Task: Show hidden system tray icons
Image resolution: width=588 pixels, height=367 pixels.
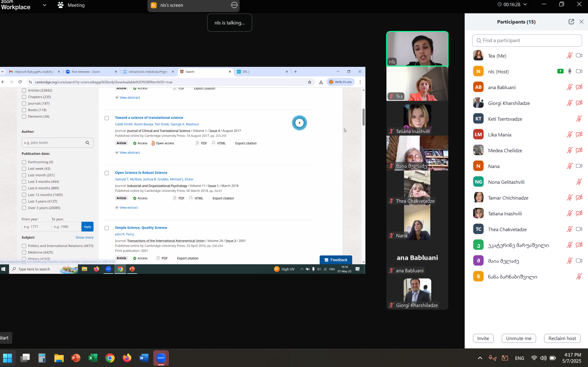Action: [480, 358]
